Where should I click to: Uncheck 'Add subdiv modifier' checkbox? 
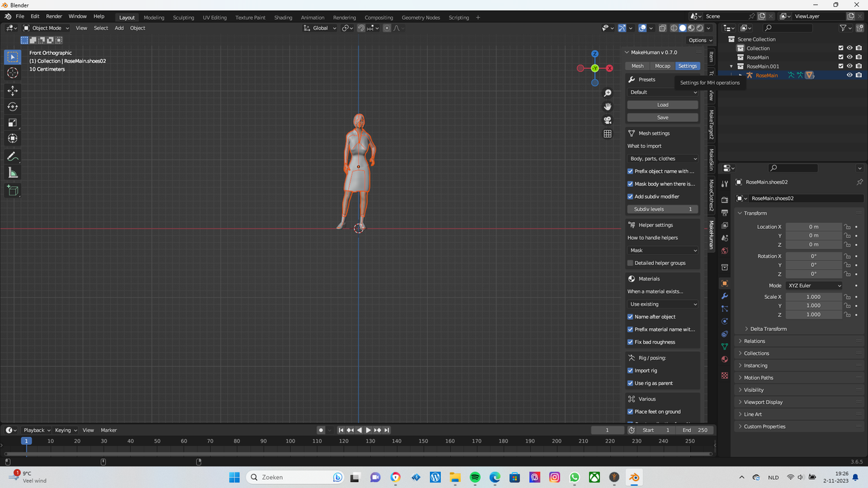tap(630, 197)
